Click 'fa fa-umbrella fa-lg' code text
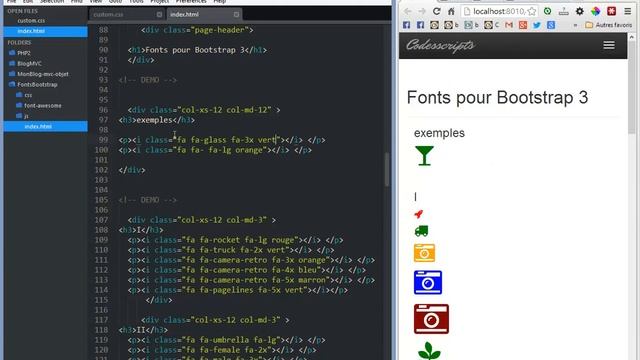 click(231, 340)
